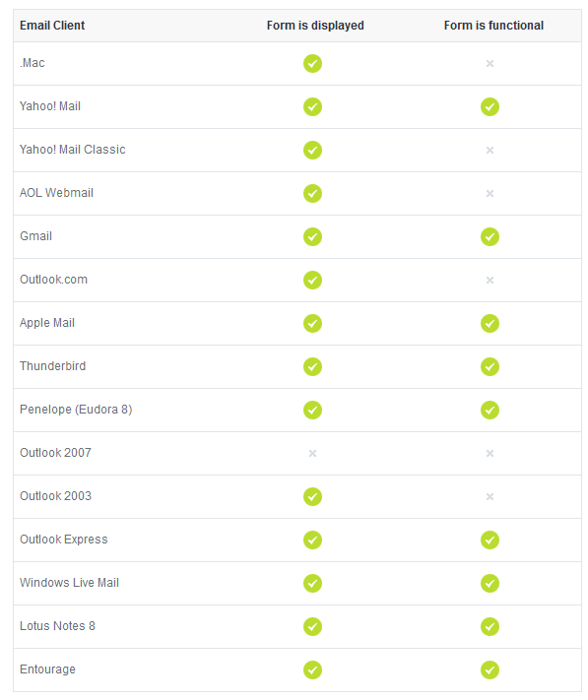Click Yahoo! Mail form functional green checkmark
Image resolution: width=588 pixels, height=700 pixels.
[x=490, y=106]
